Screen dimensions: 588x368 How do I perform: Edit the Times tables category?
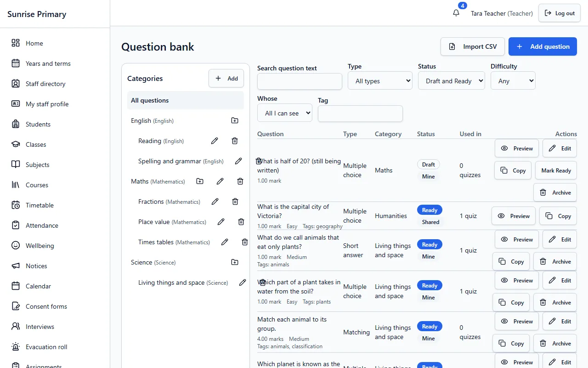tap(225, 242)
